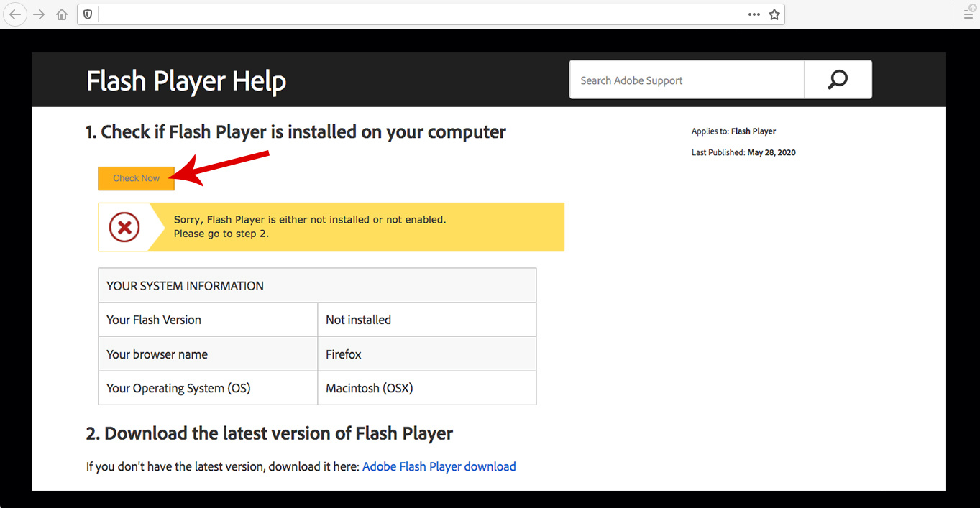The height and width of the screenshot is (508, 980).
Task: Go to the Home page icon
Action: [x=62, y=14]
